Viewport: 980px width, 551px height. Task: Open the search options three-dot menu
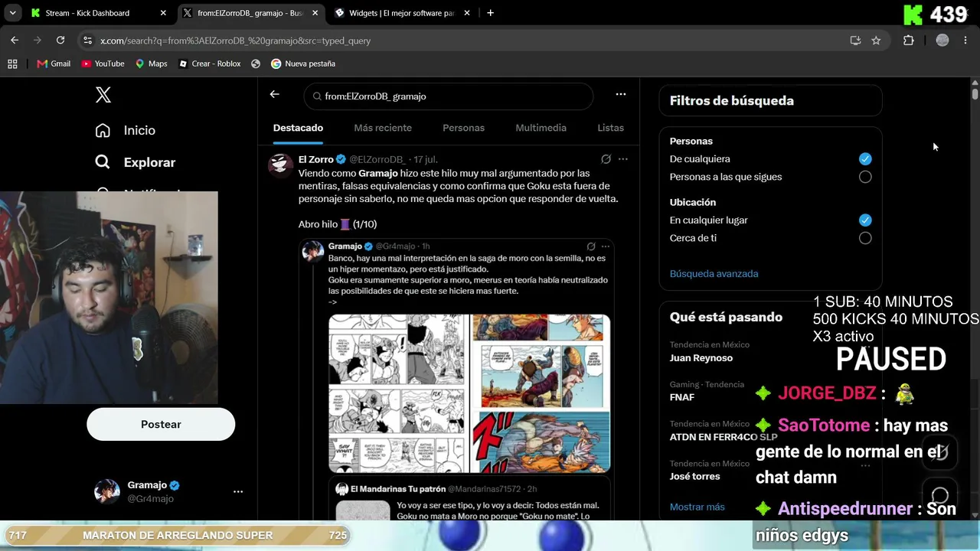point(621,94)
